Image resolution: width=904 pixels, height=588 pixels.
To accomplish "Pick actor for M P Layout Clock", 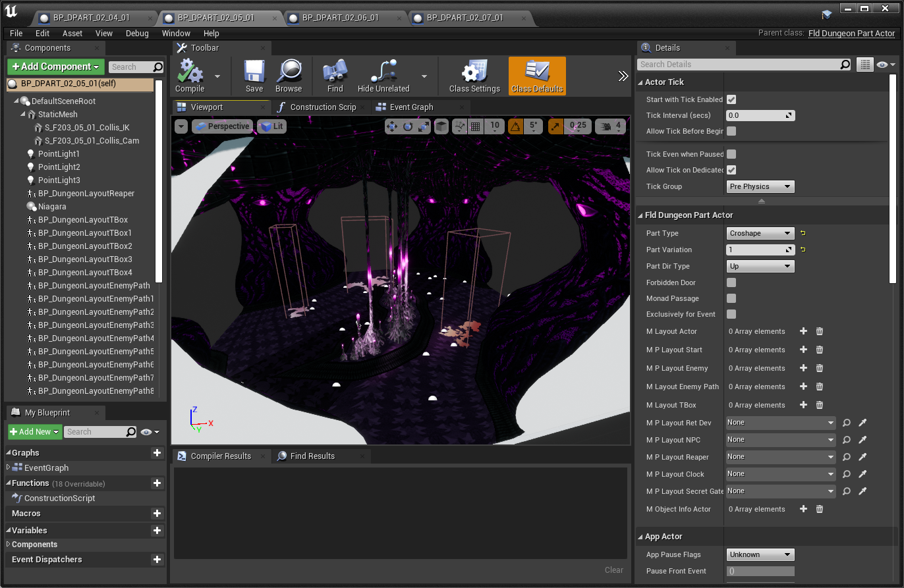I will (862, 474).
